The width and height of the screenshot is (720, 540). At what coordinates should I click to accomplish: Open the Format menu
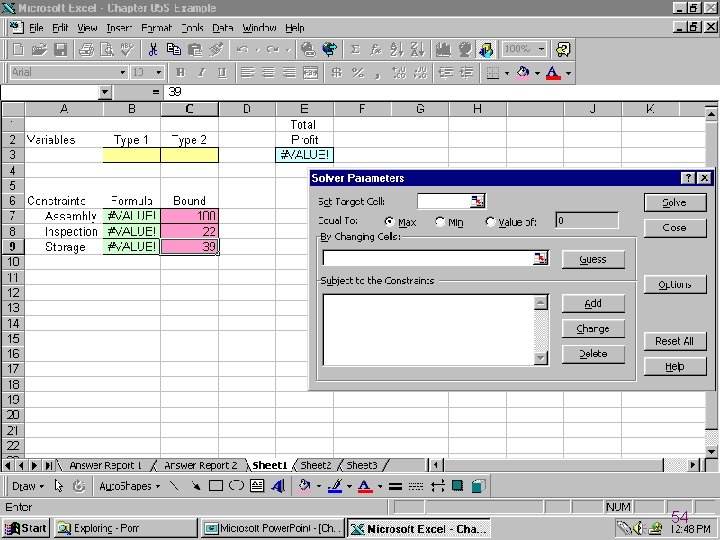157,28
